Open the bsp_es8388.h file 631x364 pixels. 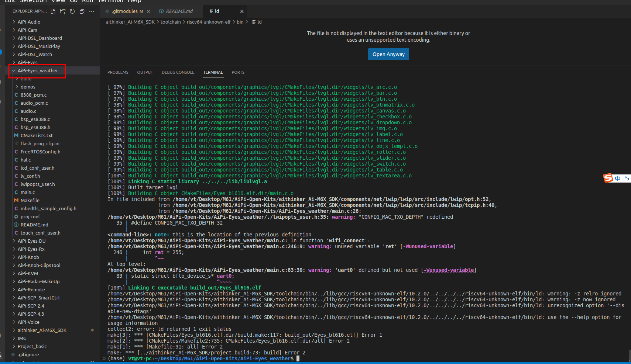tap(52, 127)
